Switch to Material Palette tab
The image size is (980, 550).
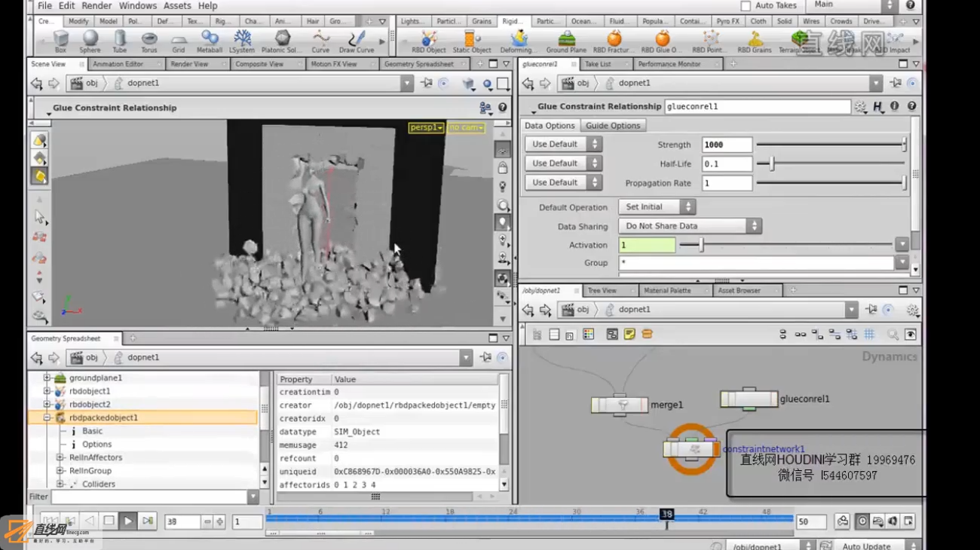pos(667,290)
